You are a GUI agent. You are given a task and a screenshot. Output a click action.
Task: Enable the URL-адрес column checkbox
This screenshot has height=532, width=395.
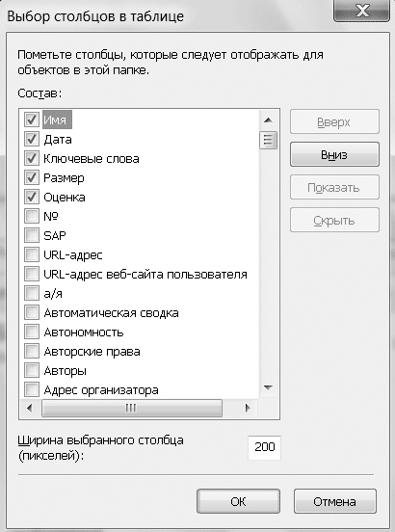click(32, 254)
